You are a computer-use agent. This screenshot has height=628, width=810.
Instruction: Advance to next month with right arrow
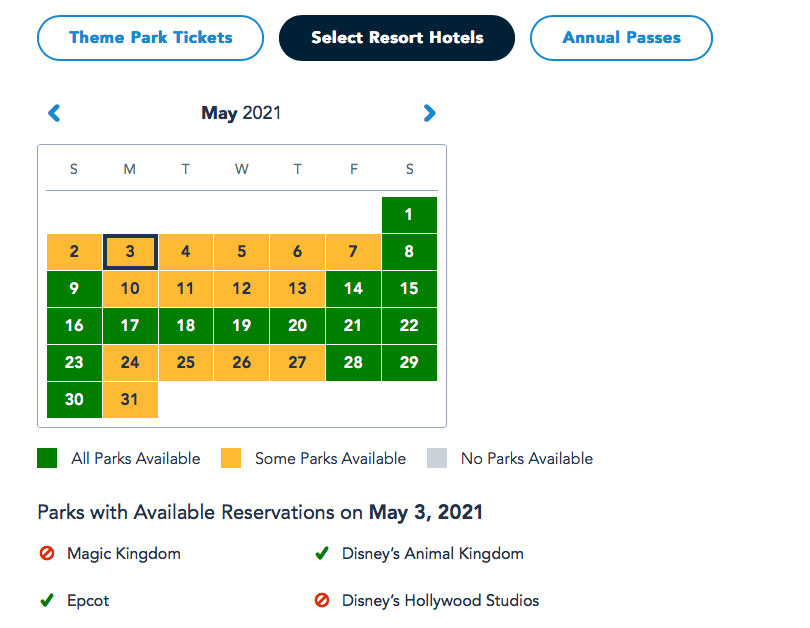pos(430,113)
